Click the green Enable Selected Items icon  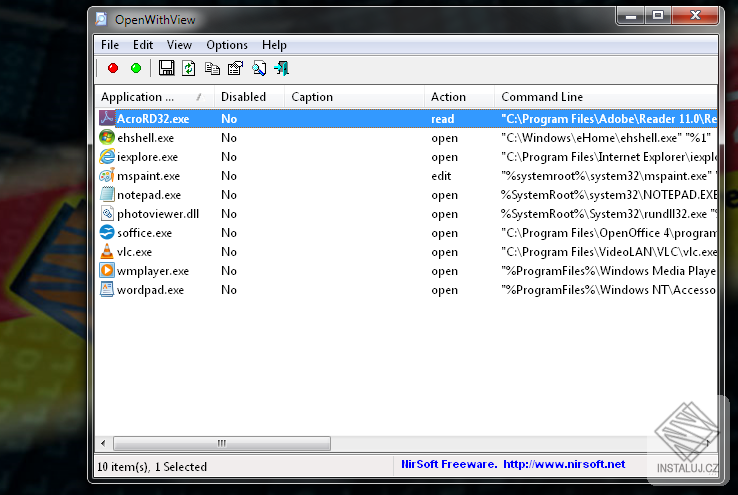coord(136,68)
